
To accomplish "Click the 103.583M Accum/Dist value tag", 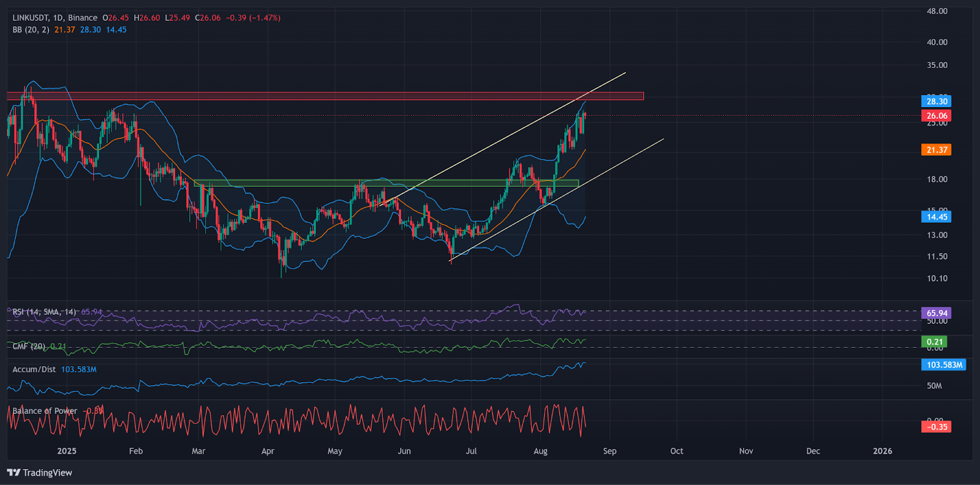I will [x=943, y=365].
